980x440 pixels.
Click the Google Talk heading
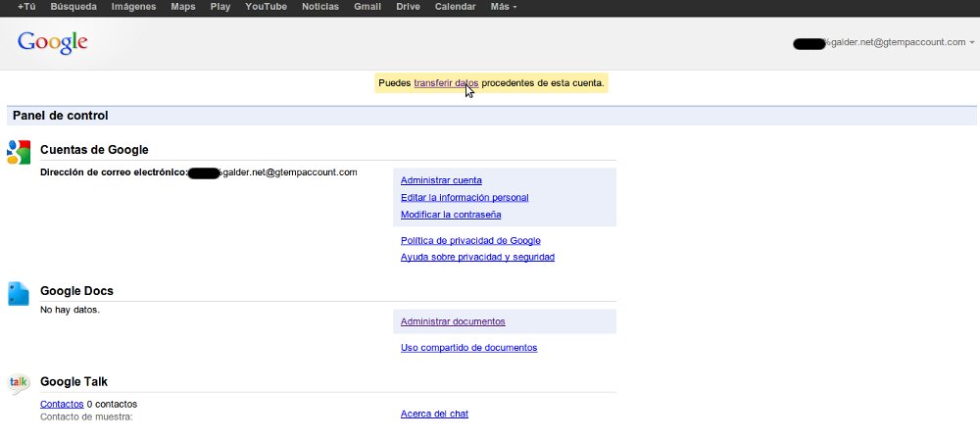click(x=73, y=382)
